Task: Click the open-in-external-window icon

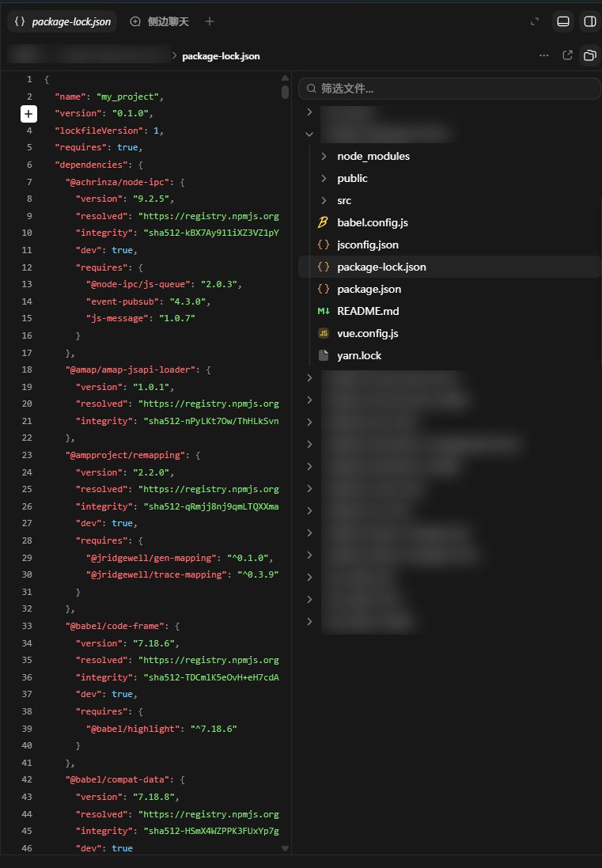Action: point(567,55)
